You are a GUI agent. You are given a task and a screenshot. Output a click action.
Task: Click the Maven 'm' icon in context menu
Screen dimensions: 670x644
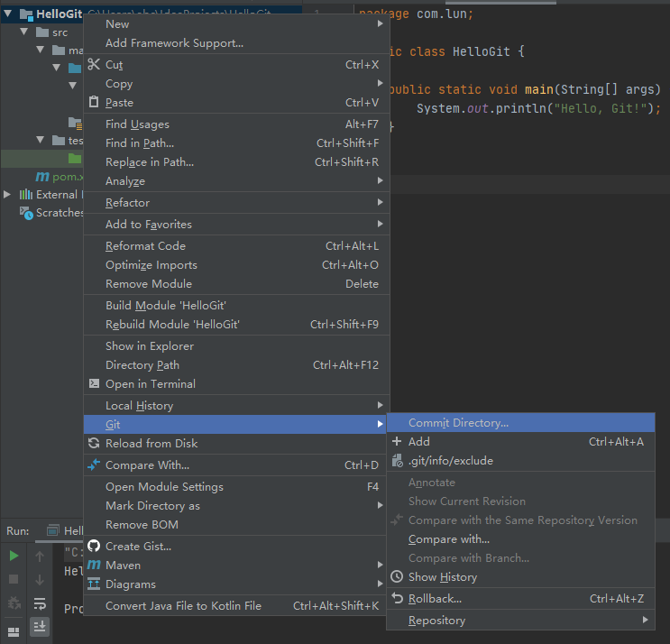coord(94,565)
